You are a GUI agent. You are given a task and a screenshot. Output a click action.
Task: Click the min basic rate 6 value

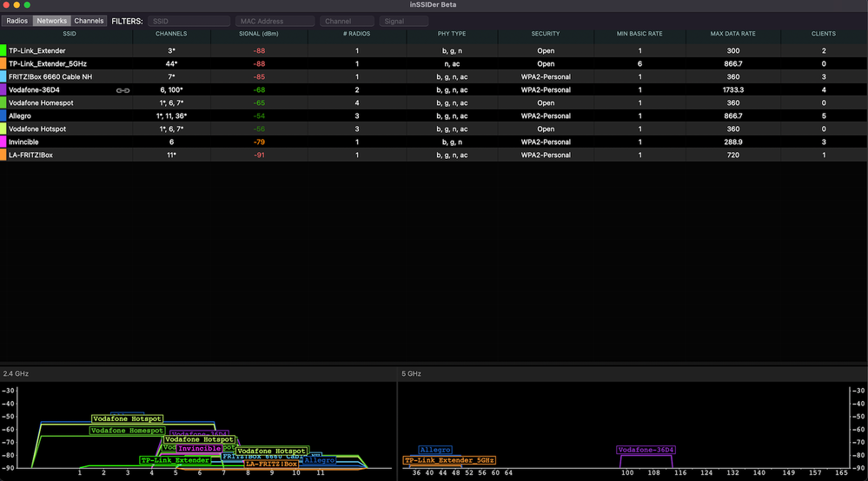pyautogui.click(x=639, y=63)
